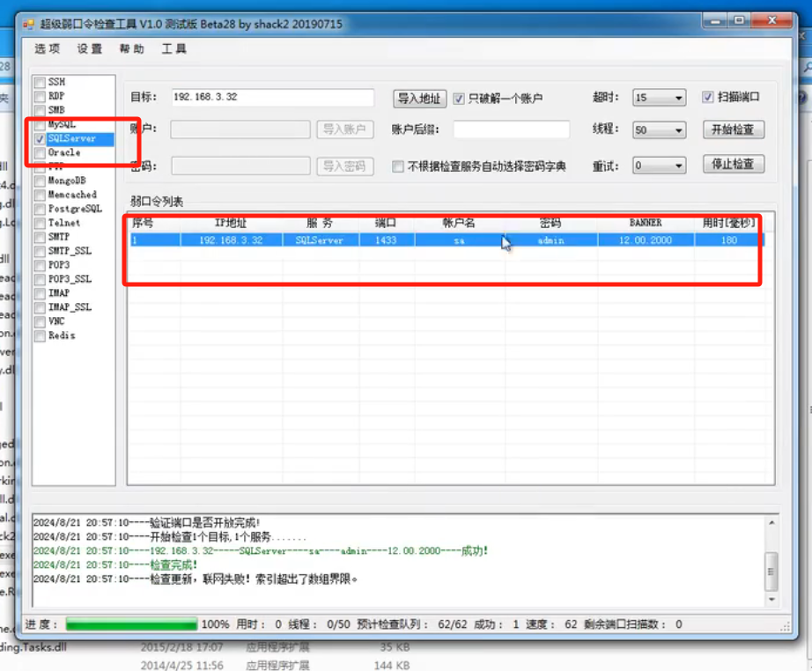812x671 pixels.
Task: Click the 'admin' password cell
Action: [551, 240]
